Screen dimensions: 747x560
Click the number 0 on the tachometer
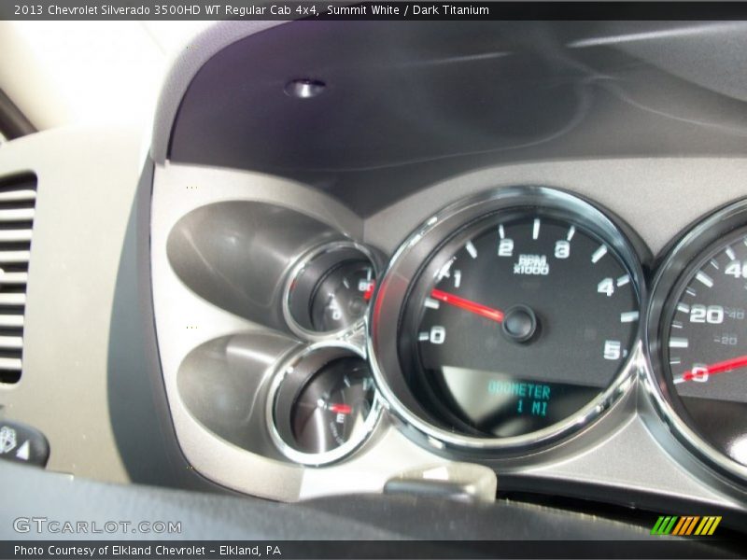[x=437, y=335]
